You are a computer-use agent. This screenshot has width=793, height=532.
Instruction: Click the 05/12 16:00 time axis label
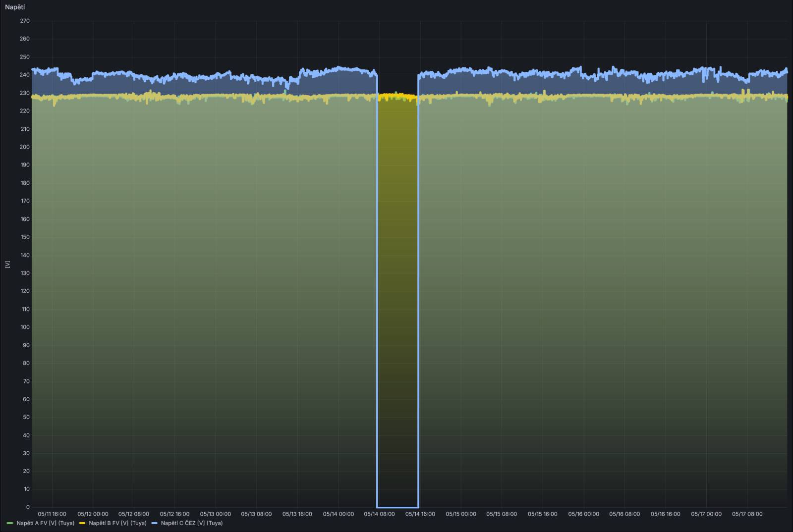pos(174,514)
